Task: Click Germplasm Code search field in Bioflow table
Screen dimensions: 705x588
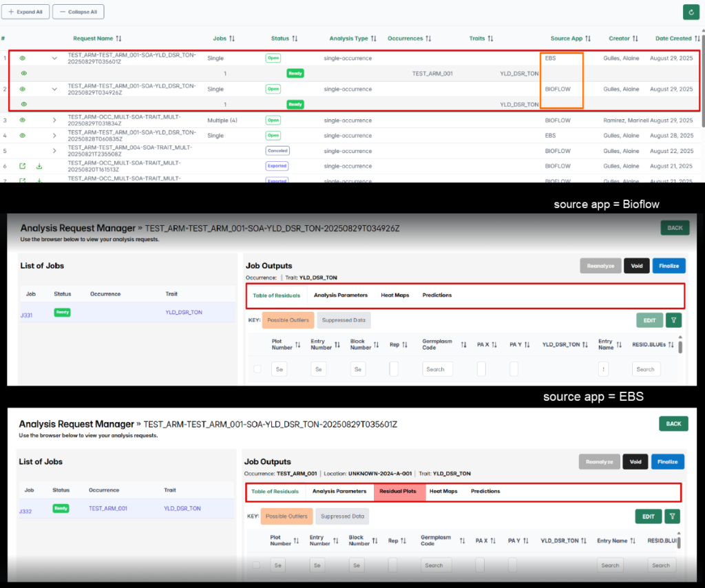Action: (x=437, y=369)
